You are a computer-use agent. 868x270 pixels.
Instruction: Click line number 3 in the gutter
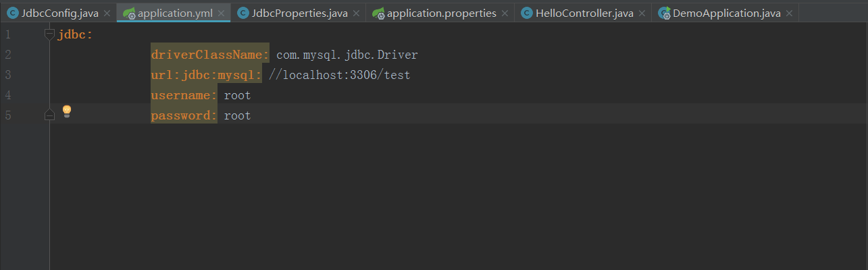click(x=7, y=75)
